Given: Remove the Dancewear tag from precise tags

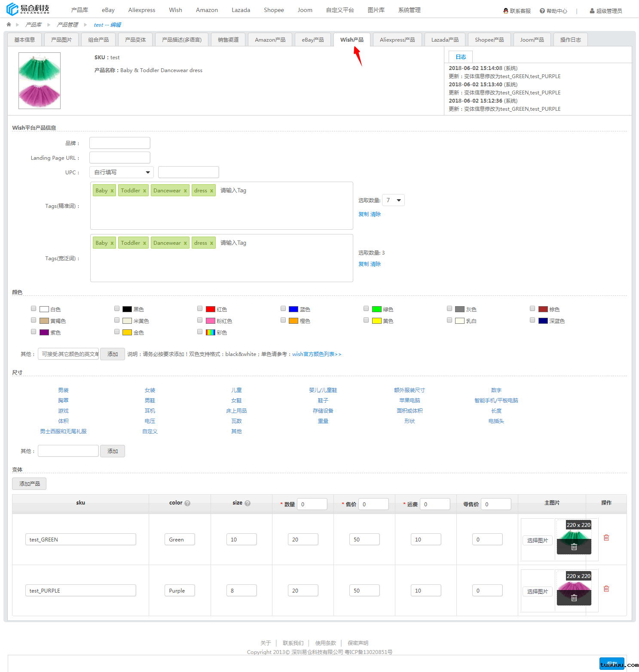Looking at the screenshot, I should point(185,191).
